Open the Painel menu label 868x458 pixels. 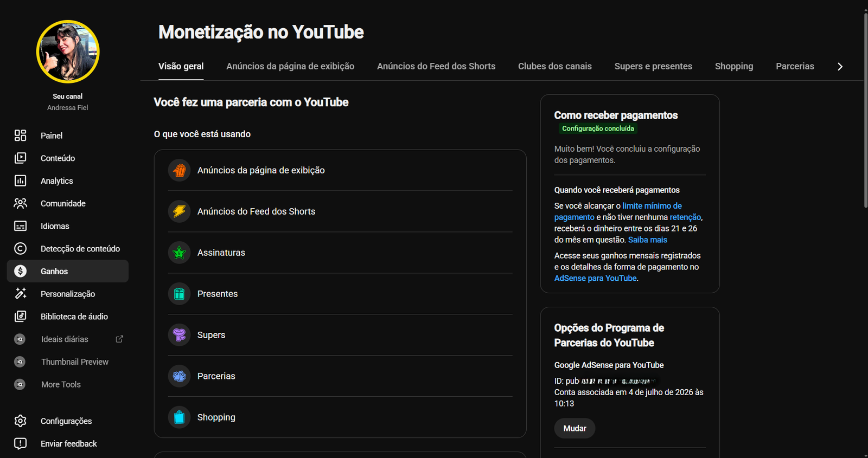click(52, 136)
